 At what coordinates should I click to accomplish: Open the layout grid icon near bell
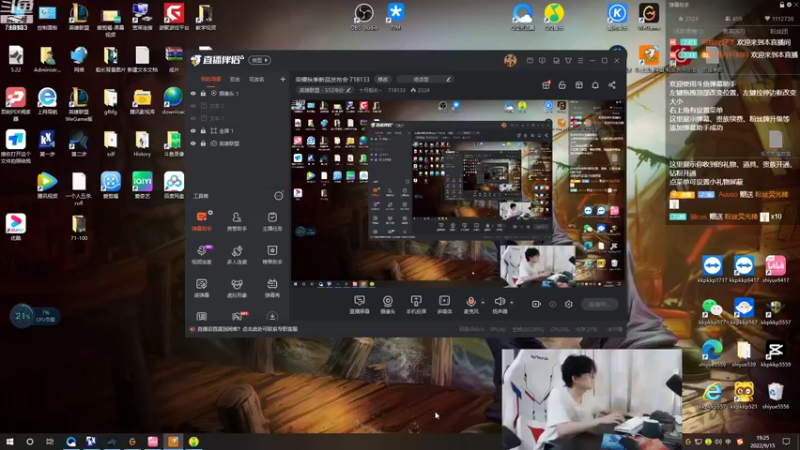(x=579, y=85)
